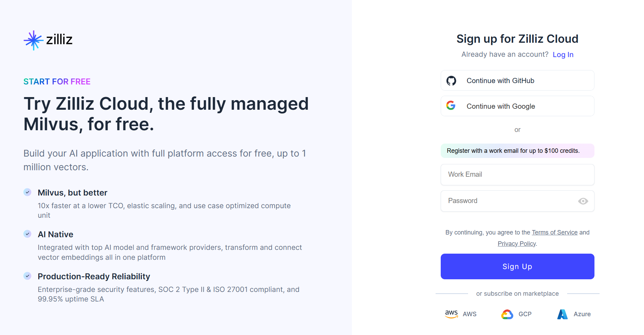Open the Terms of Service link
This screenshot has width=644, height=335.
coord(554,232)
